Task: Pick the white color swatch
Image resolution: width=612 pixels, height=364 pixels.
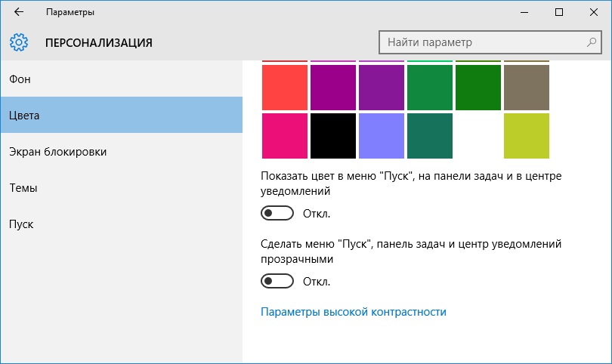Action: (x=478, y=136)
